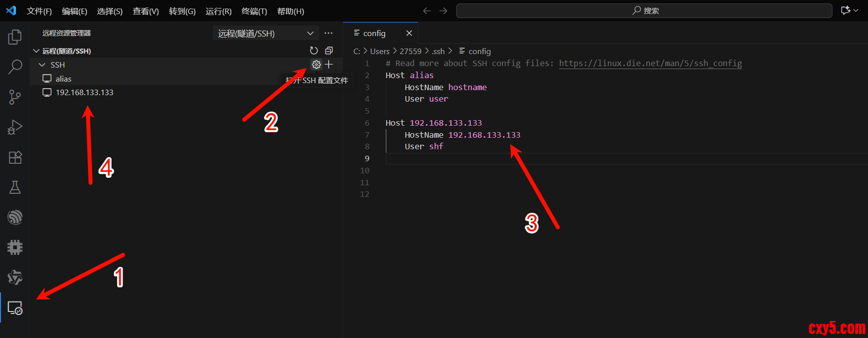
Task: Open the Explorer view in activity bar
Action: pyautogui.click(x=15, y=37)
